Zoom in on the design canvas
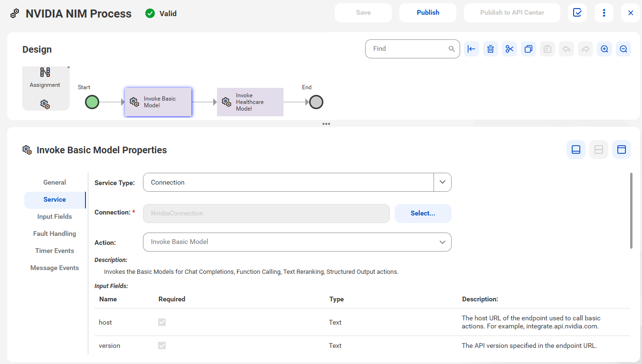Screen dimensions: 642x364 604,49
